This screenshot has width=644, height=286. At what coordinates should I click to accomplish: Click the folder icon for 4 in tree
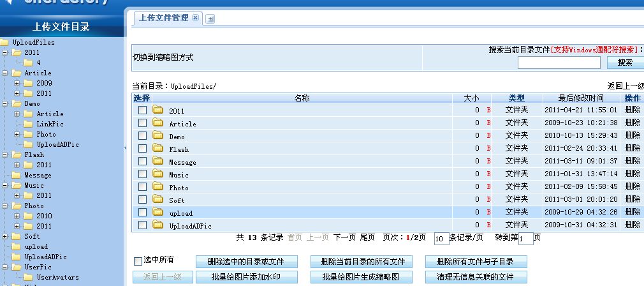coord(28,63)
